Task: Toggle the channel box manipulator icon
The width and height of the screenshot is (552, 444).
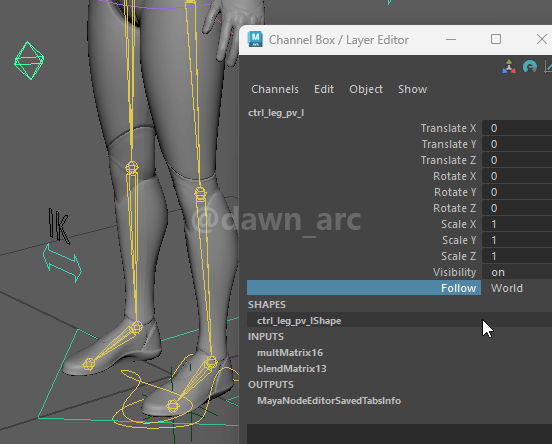Action: pyautogui.click(x=509, y=67)
